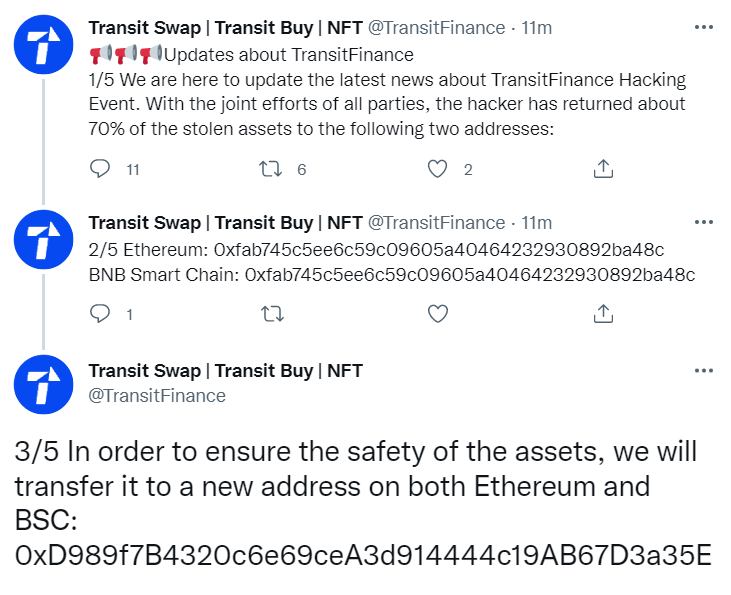Like the 1/5 update tweet

(x=437, y=169)
